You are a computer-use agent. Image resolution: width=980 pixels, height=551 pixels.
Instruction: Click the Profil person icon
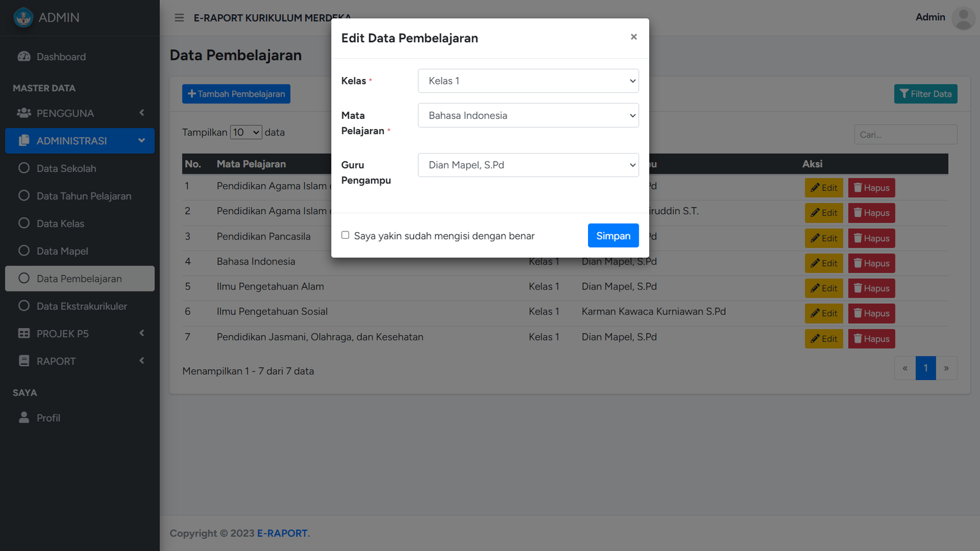(x=24, y=418)
